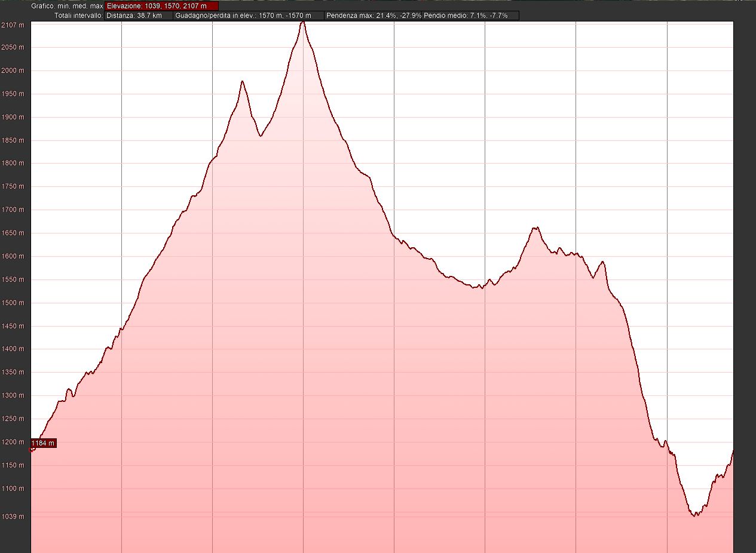
Task: Click the Distanza 38.7 km box
Action: (139, 16)
